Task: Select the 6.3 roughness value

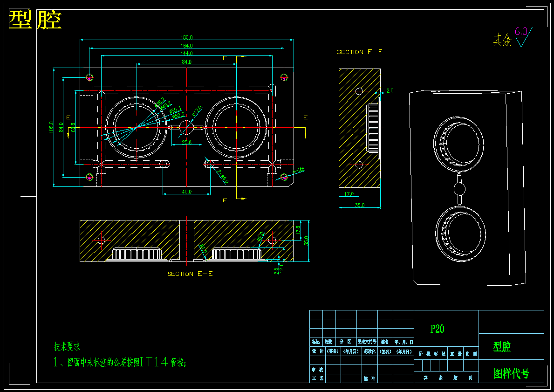Action: [x=521, y=31]
